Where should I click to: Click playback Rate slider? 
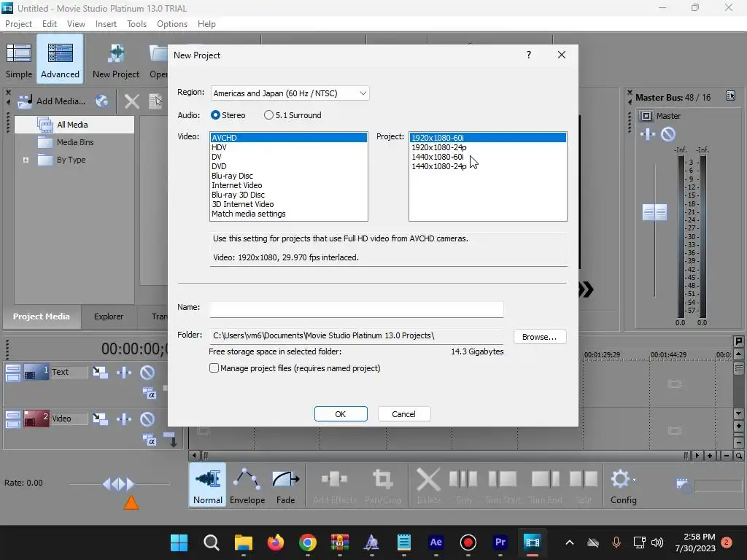pos(119,484)
